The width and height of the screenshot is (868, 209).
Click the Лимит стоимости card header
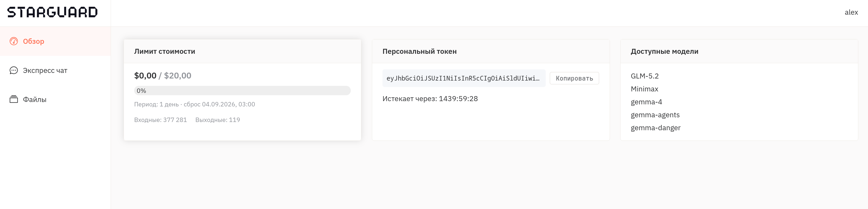242,51
